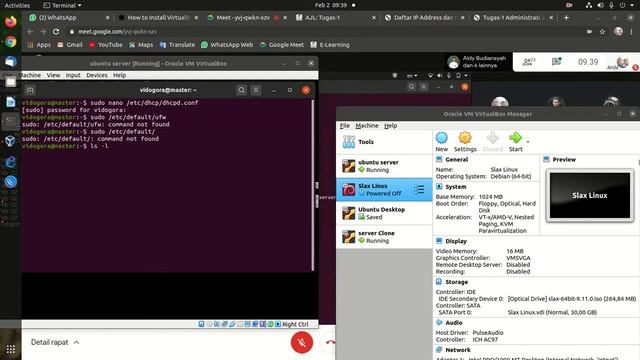
Task: Expand the Start button dropdown arrow
Action: [528, 142]
